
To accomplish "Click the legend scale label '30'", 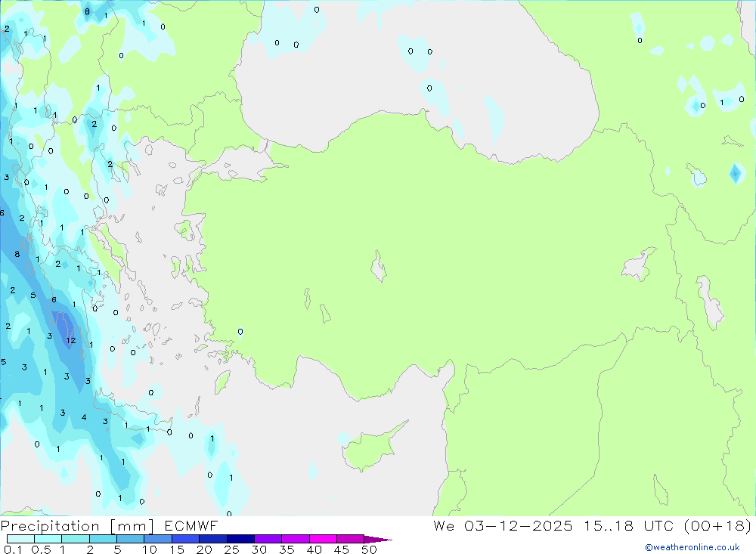I will pyautogui.click(x=259, y=549).
